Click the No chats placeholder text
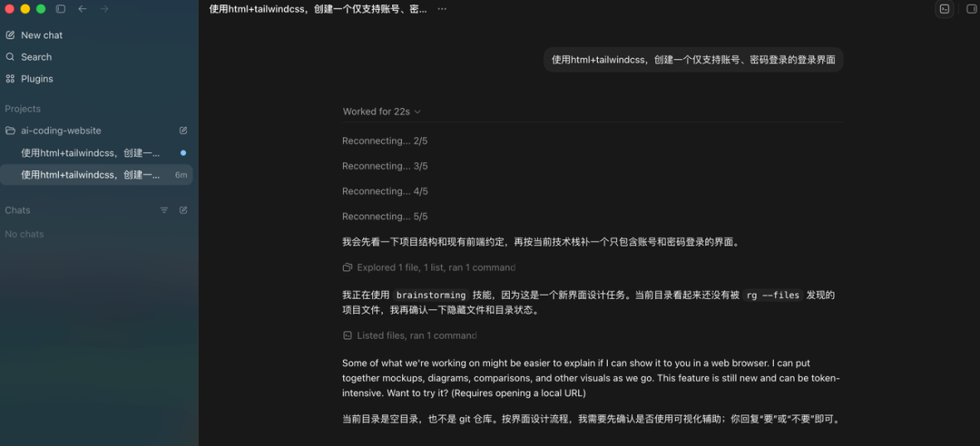980x446 pixels. 24,234
